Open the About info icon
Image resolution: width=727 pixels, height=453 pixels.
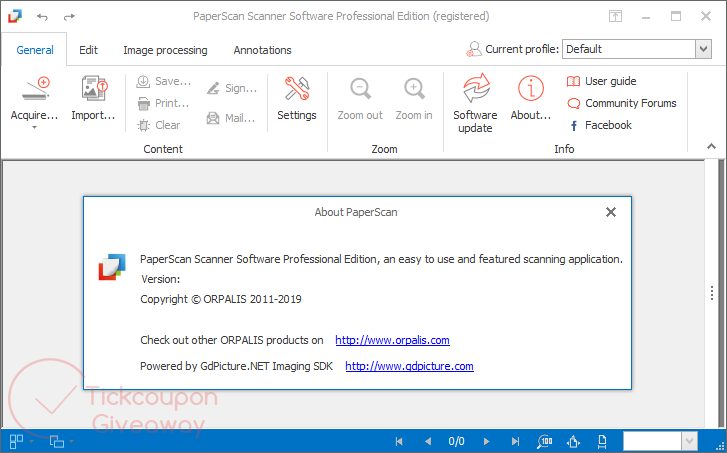tap(531, 88)
